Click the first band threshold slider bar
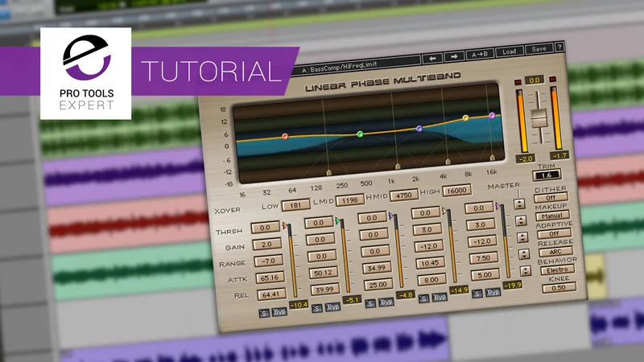 click(x=292, y=260)
